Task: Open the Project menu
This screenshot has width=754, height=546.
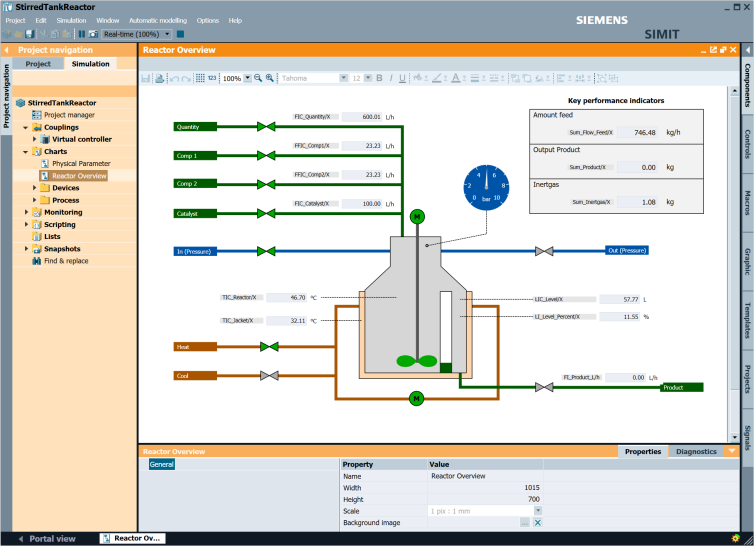Action: 15,21
